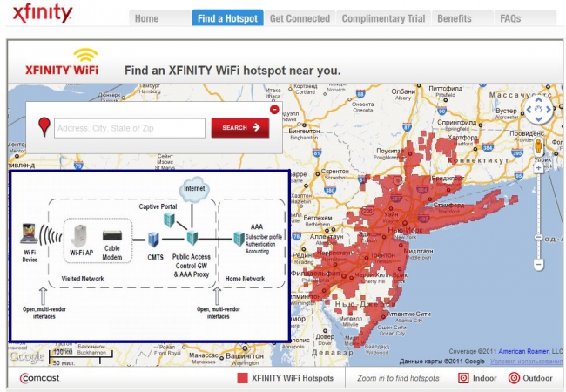Click the Interstate 87 shield on map
This screenshot has height=392, width=566.
(x=408, y=126)
